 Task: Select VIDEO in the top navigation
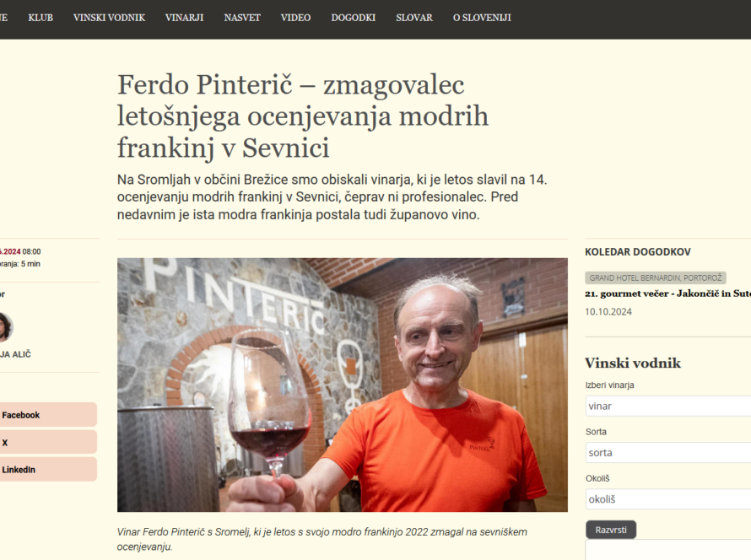click(x=295, y=18)
